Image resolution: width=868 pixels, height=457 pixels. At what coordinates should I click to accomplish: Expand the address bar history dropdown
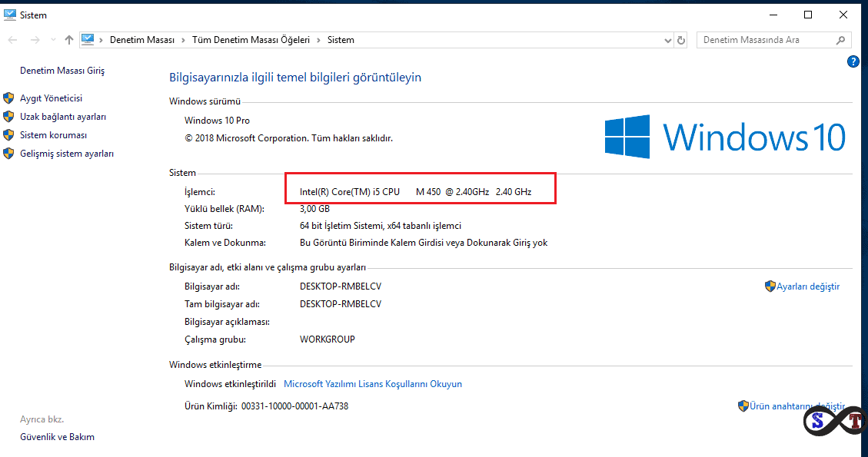click(667, 40)
